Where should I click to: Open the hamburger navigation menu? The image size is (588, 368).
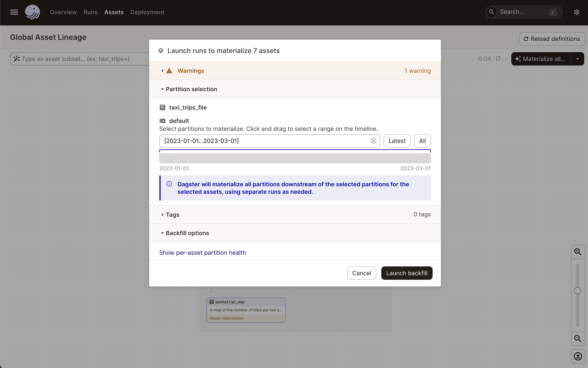(x=14, y=12)
